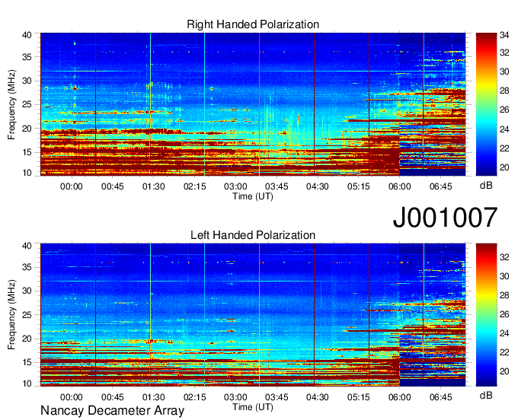Click the '06:00' tick label on top plot
Screen dimensions: 518x420
pos(400,186)
